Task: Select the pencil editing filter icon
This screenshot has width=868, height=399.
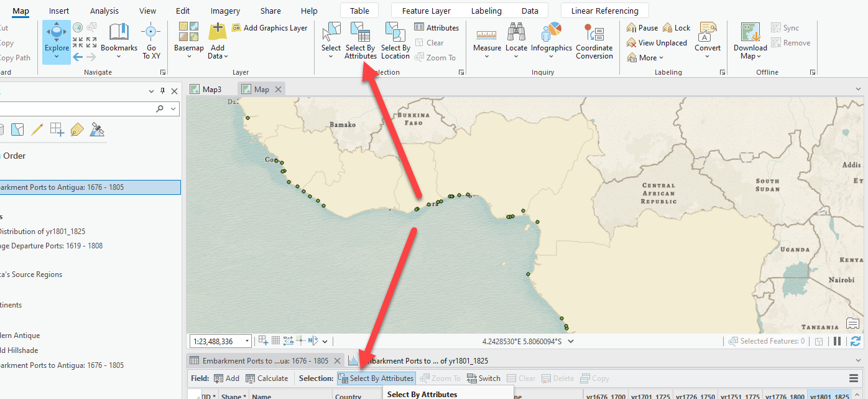Action: (x=37, y=129)
